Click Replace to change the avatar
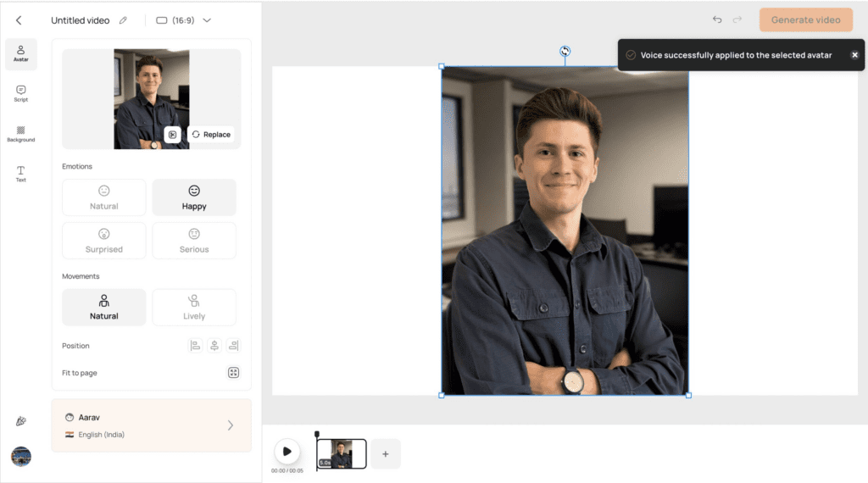 point(211,135)
